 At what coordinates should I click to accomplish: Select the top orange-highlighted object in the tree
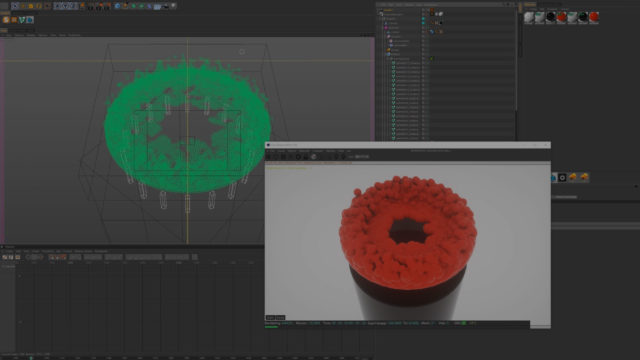tap(388, 10)
